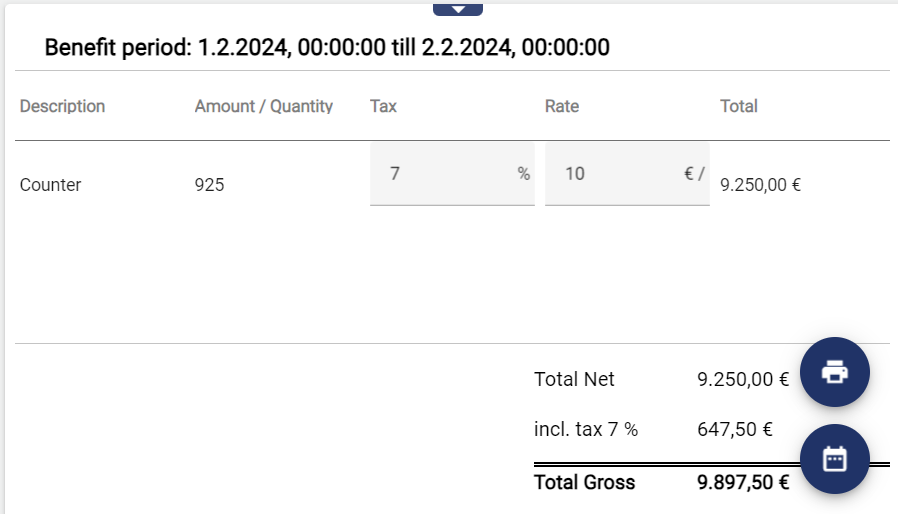Click the Total column header

(x=738, y=106)
